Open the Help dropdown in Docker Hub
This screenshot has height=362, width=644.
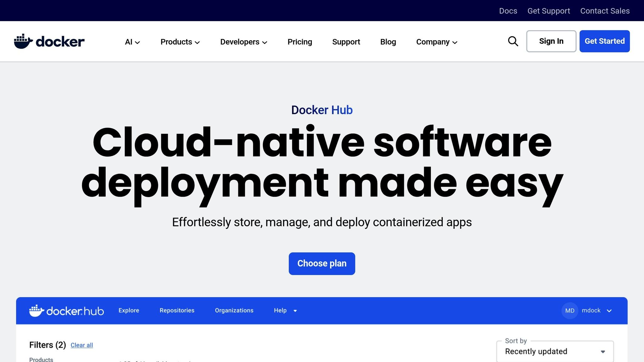tap(286, 310)
